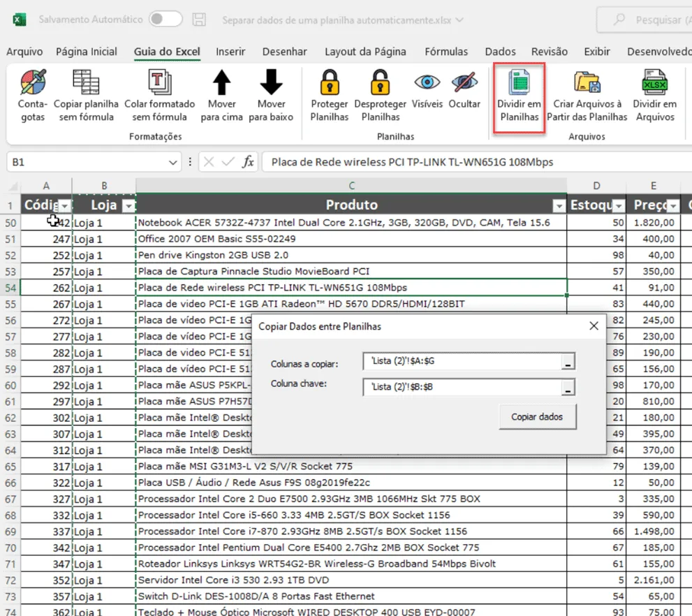
Task: Click cell 'Pen drive Kingston 2GB USB 2.0'
Action: (351, 256)
